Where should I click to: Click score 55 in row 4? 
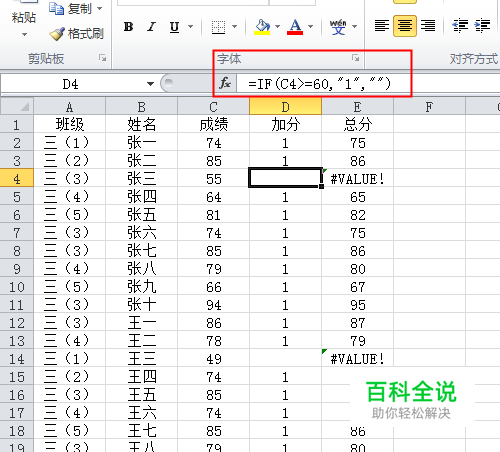213,179
